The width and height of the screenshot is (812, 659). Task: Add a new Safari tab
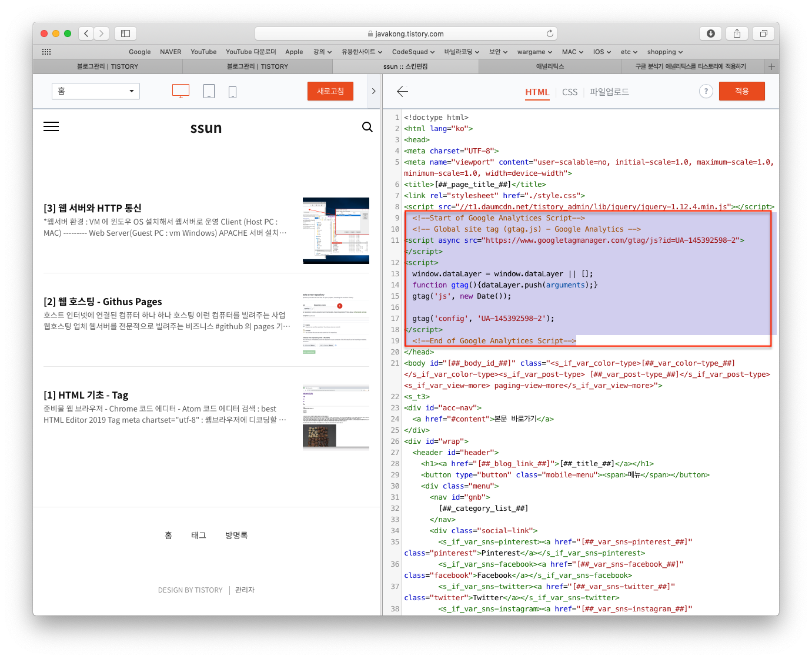771,66
